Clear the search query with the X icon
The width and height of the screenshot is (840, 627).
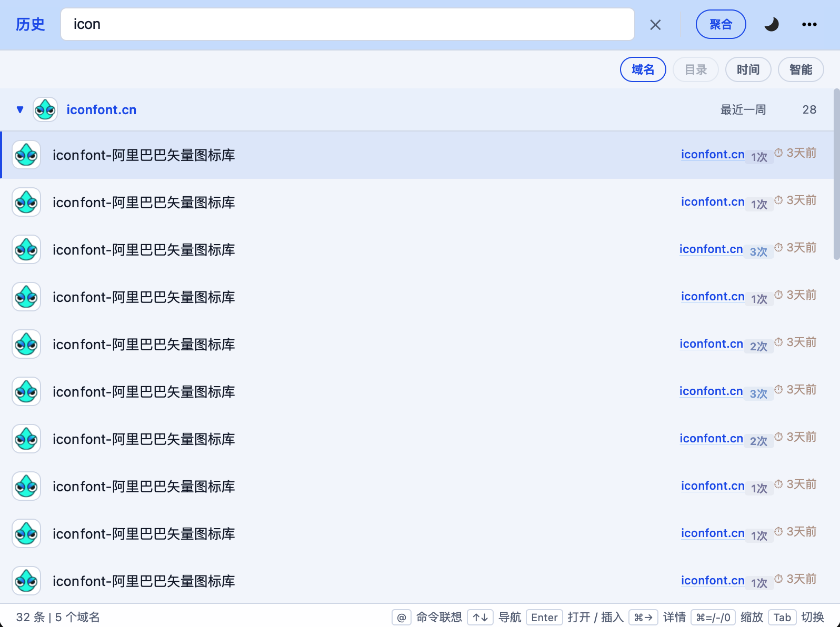pyautogui.click(x=655, y=25)
